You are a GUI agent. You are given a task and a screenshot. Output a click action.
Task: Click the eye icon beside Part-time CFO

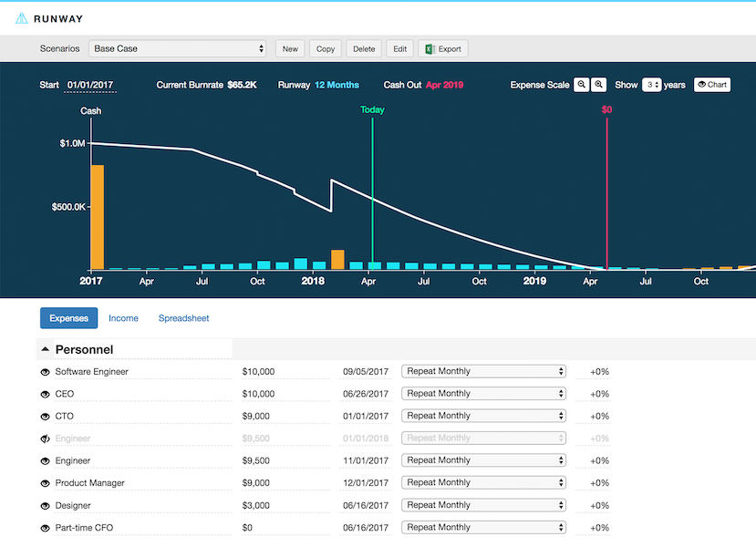[45, 528]
